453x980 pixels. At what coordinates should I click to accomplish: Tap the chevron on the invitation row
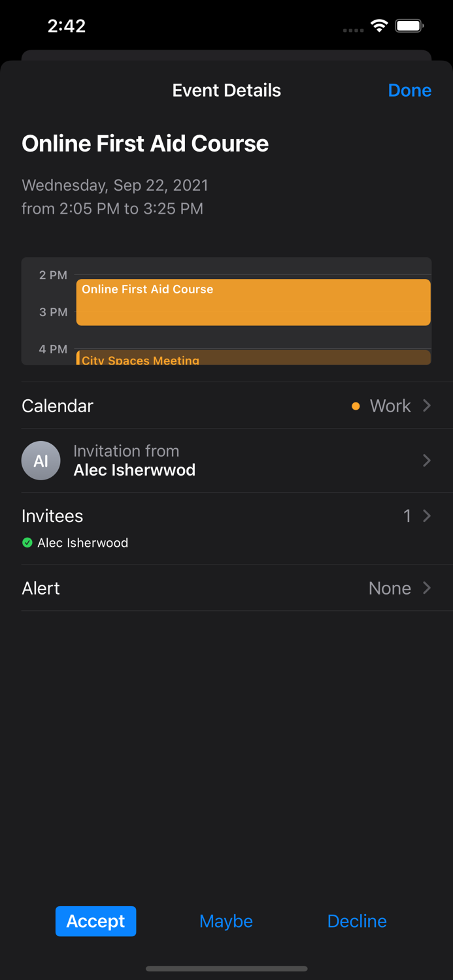pyautogui.click(x=426, y=461)
